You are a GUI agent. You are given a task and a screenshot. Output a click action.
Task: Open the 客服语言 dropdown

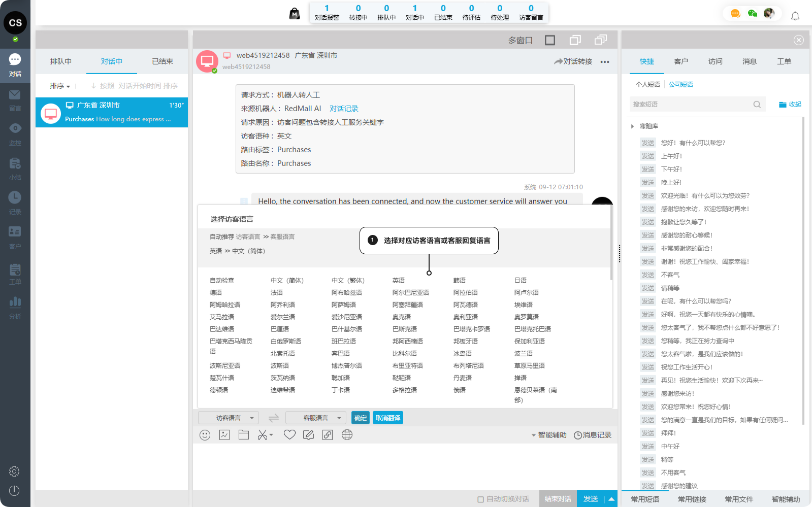[316, 418]
